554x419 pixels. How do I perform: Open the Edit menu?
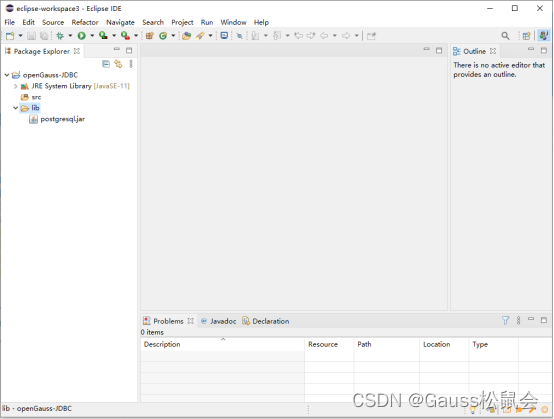coord(29,22)
